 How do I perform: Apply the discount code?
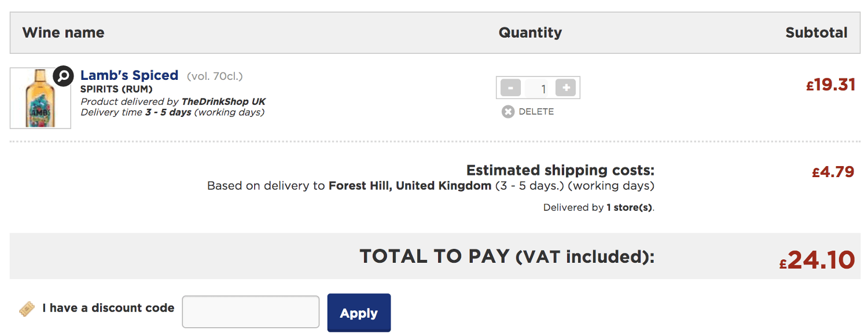(359, 313)
